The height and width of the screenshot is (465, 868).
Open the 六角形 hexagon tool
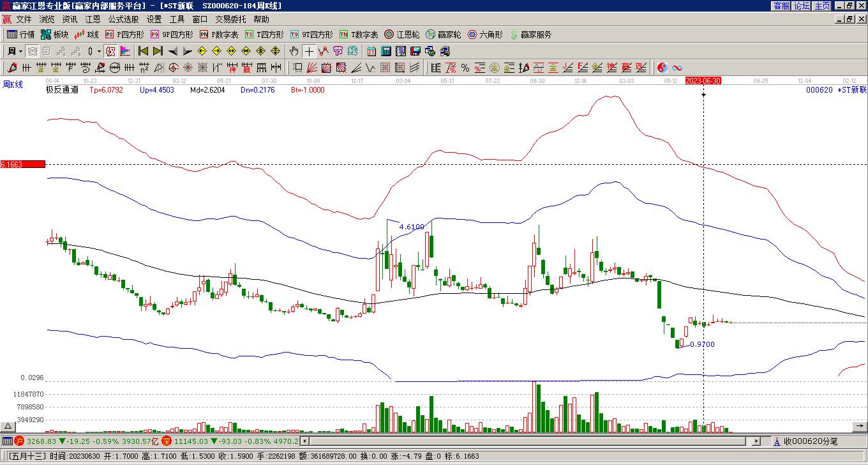486,34
